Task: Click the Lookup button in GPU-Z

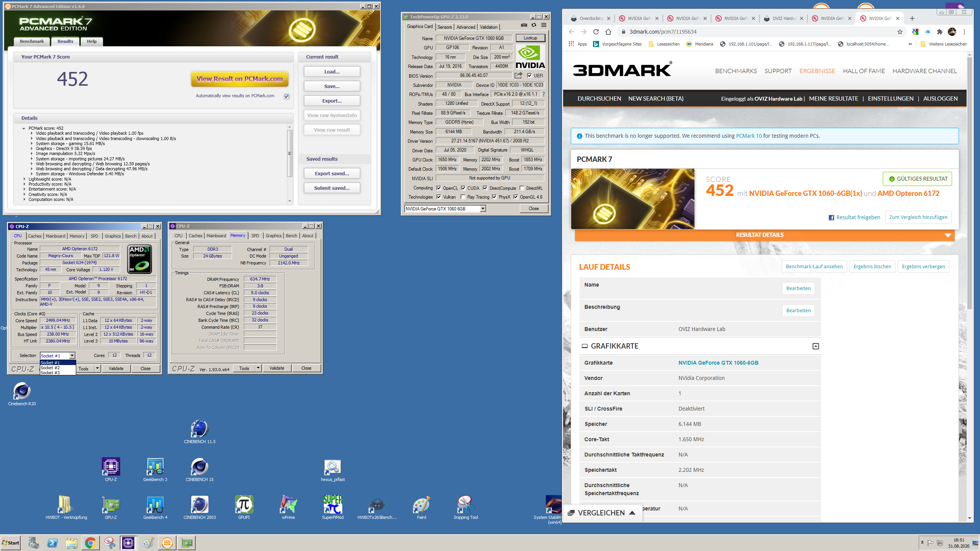Action: pyautogui.click(x=530, y=38)
